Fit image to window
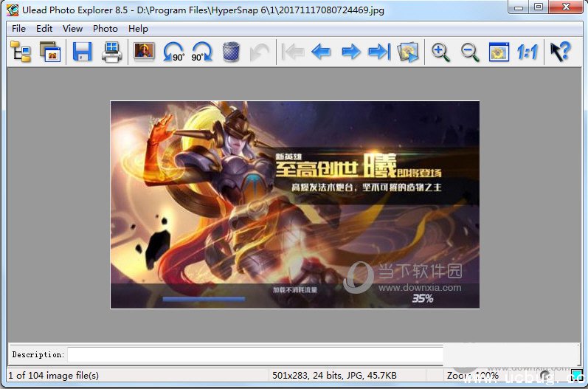 (x=499, y=52)
